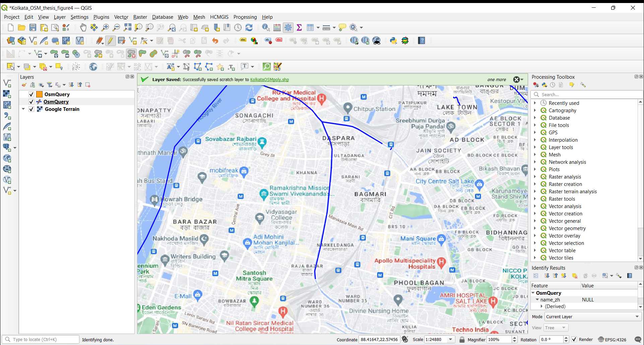Click the Select Features by area tool
This screenshot has width=644, height=345.
point(11,67)
